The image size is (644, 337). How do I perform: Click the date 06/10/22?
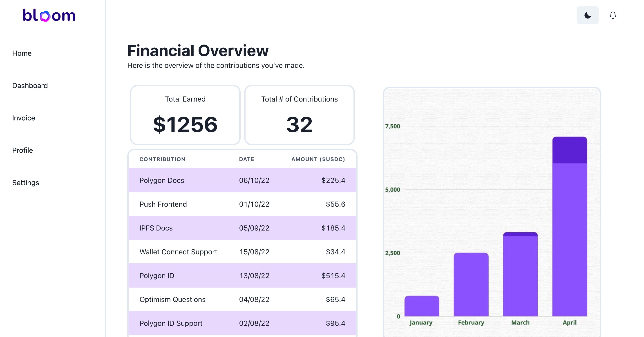pos(254,180)
